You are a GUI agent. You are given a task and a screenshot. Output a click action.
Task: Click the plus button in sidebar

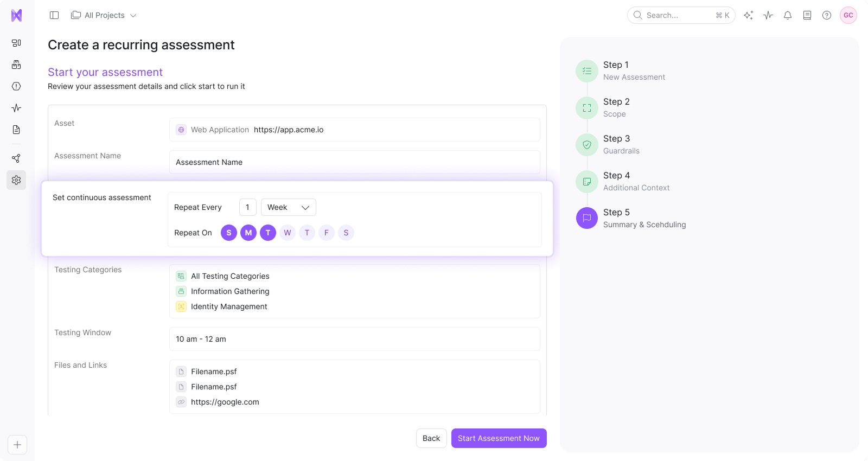click(x=17, y=445)
